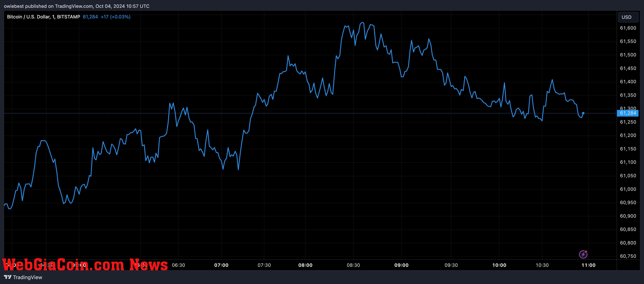
Task: Click the 60,750 price axis label
Action: (x=628, y=256)
